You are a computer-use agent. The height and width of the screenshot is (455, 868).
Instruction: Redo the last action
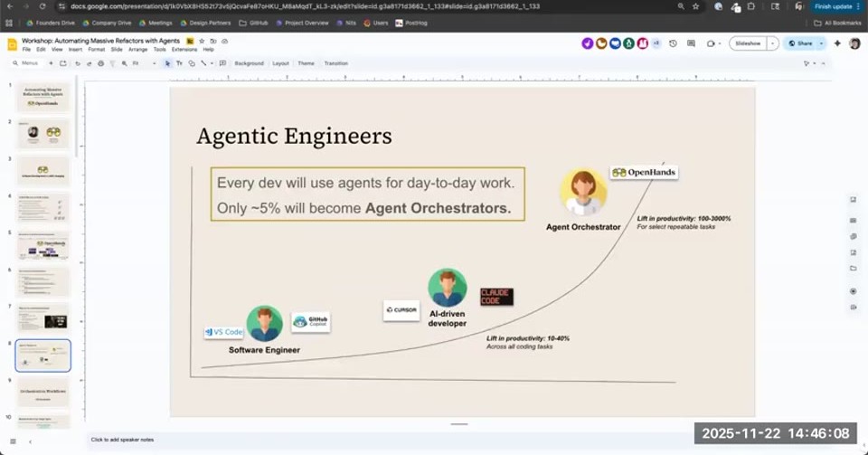90,63
